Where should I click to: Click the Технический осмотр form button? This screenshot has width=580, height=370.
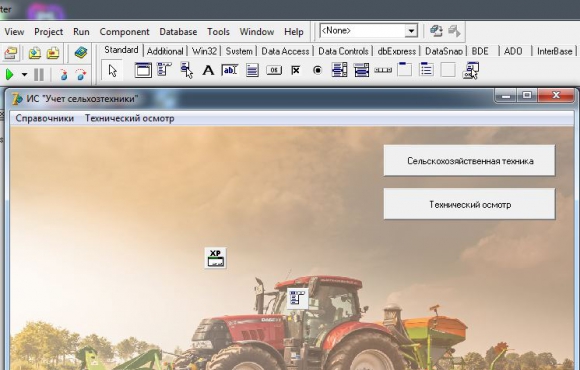pyautogui.click(x=469, y=204)
